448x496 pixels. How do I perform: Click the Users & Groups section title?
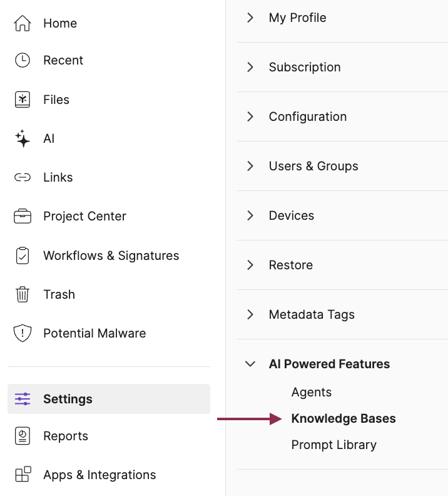pos(313,166)
